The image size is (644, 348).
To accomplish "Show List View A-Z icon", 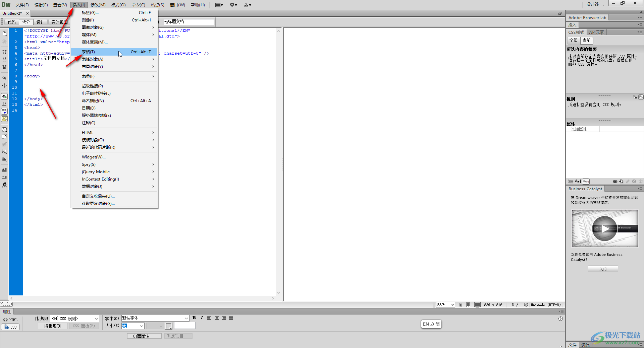I will [x=578, y=181].
